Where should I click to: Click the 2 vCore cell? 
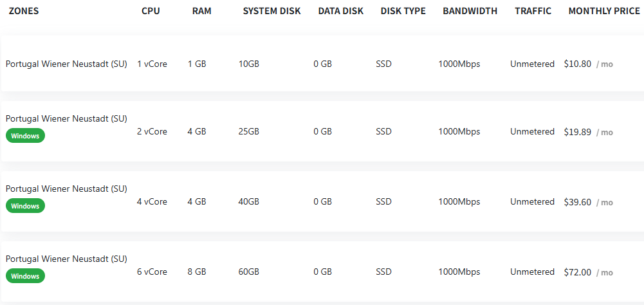tap(152, 131)
